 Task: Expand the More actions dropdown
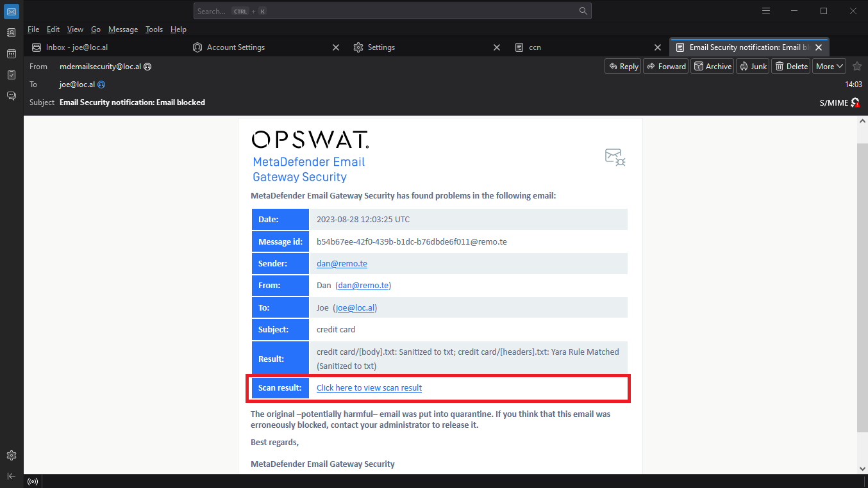830,66
